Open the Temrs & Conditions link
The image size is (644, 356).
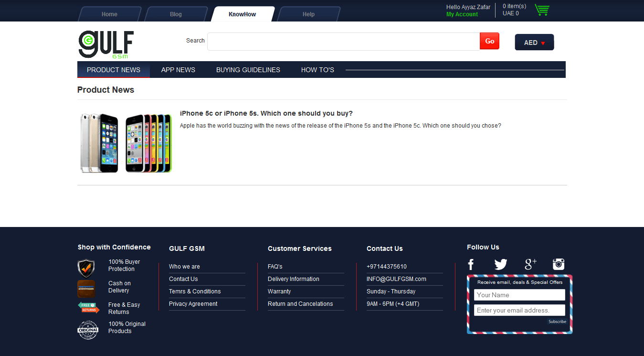(x=195, y=291)
